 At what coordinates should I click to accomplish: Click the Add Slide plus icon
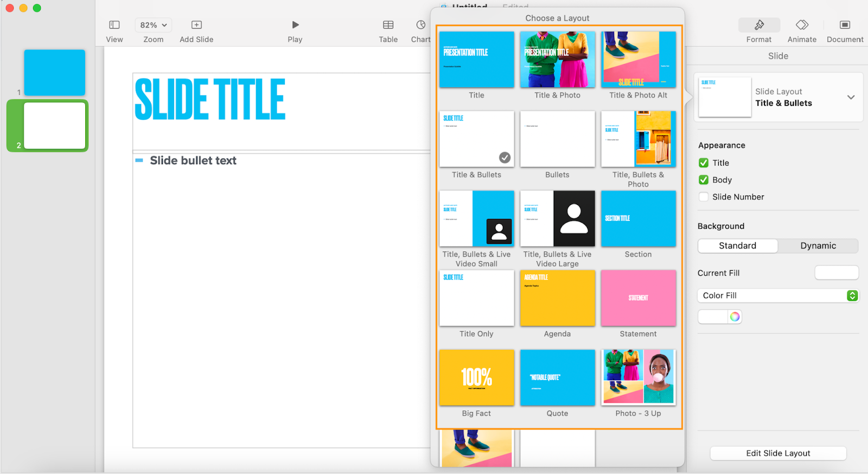(x=196, y=25)
